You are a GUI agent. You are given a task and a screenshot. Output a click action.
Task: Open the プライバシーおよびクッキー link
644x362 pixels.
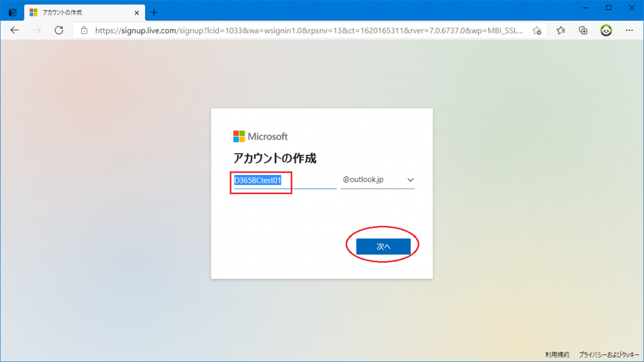(609, 354)
